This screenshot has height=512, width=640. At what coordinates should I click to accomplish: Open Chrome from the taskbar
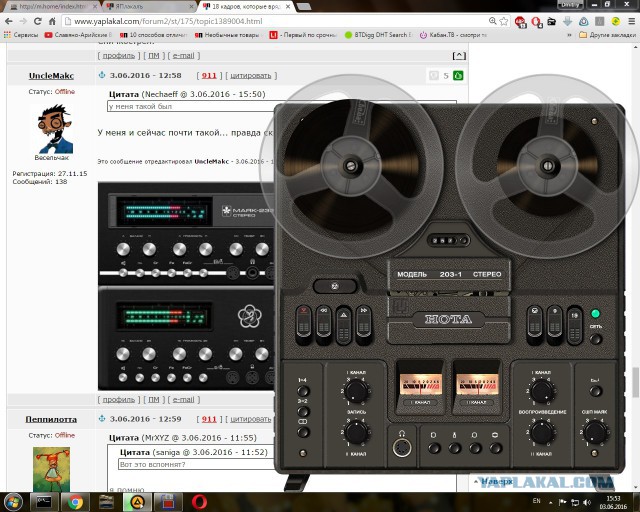pos(75,502)
